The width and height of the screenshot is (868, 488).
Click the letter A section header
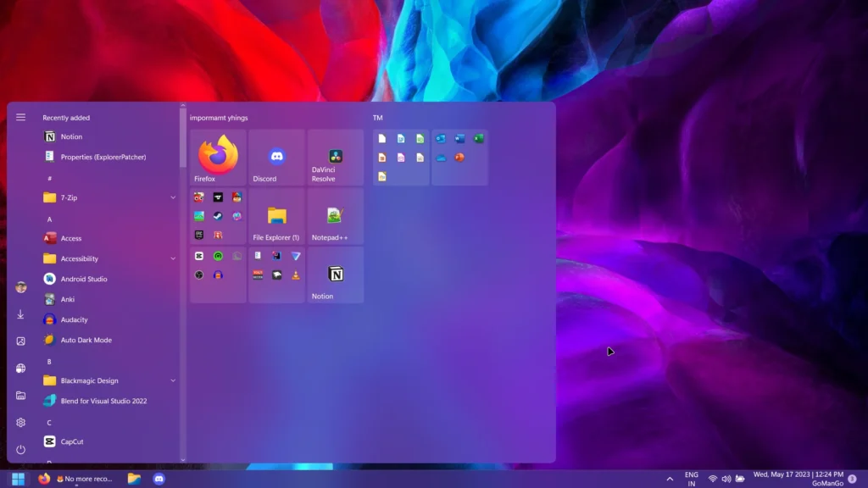coord(49,219)
